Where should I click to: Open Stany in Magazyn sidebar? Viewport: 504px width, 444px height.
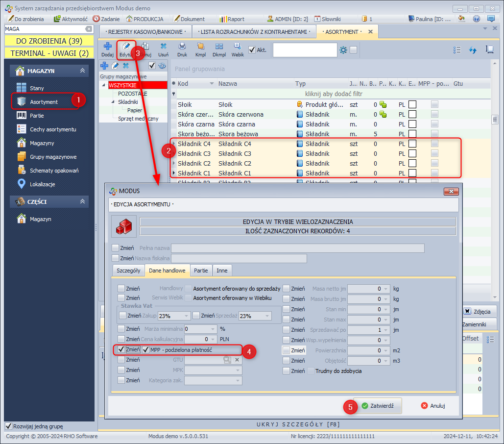tap(37, 88)
